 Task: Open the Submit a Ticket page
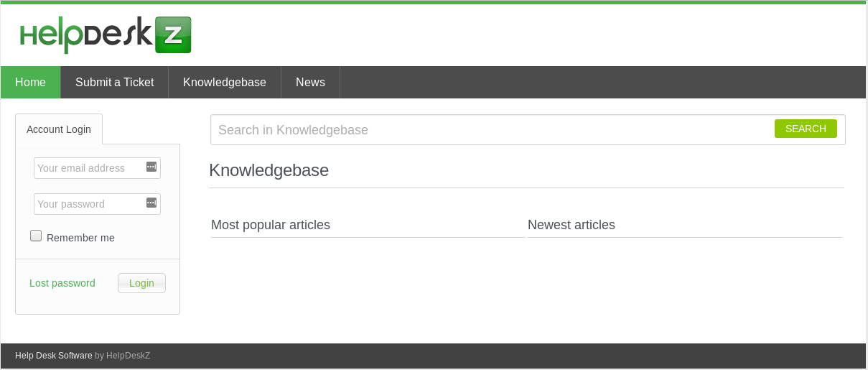(114, 82)
